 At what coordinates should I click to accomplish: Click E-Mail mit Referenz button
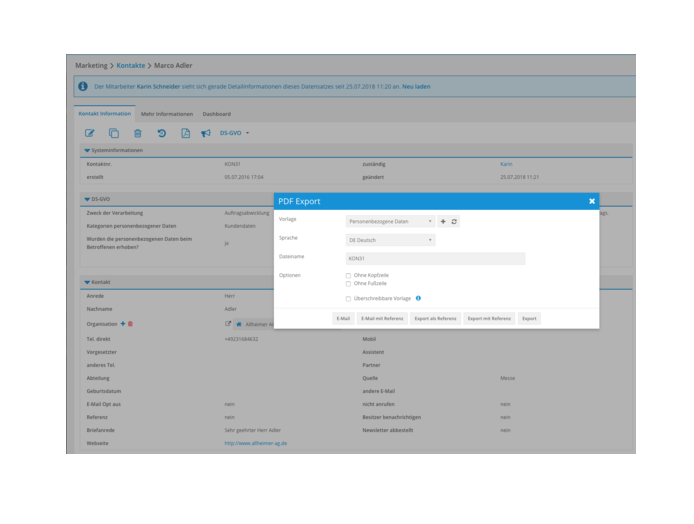coord(382,318)
